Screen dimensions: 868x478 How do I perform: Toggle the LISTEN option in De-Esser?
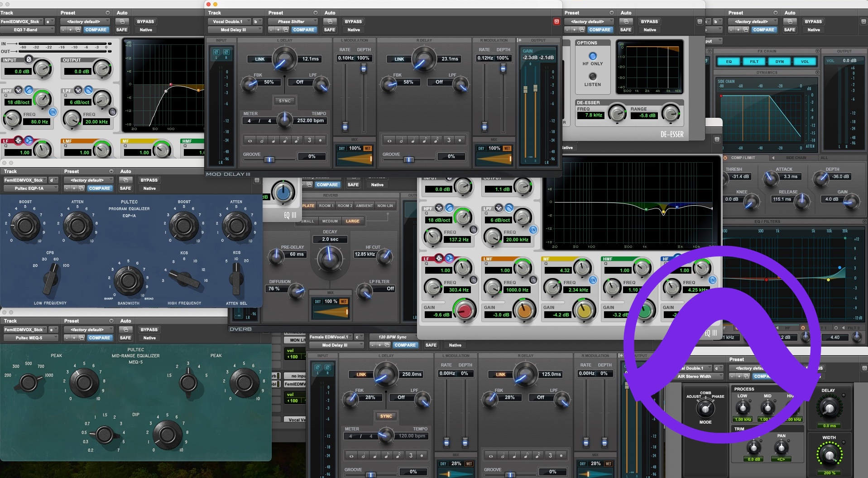(592, 77)
